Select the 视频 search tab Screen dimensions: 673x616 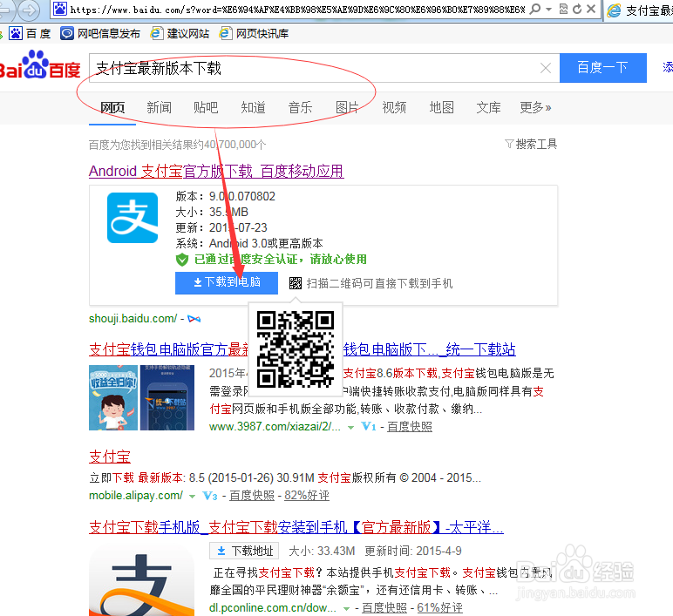coord(394,107)
